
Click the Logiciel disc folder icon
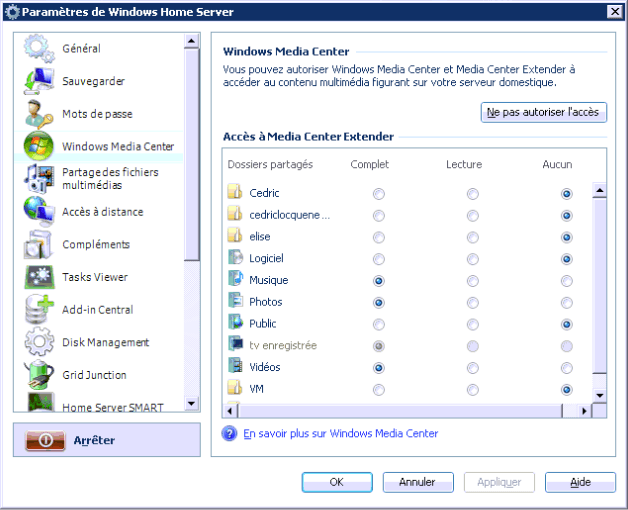click(x=235, y=258)
